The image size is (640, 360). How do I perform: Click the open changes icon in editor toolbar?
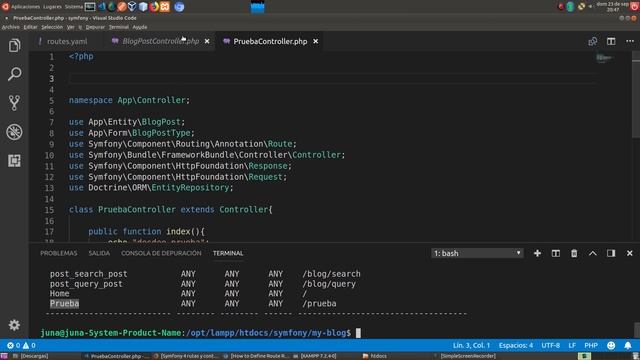coord(592,41)
